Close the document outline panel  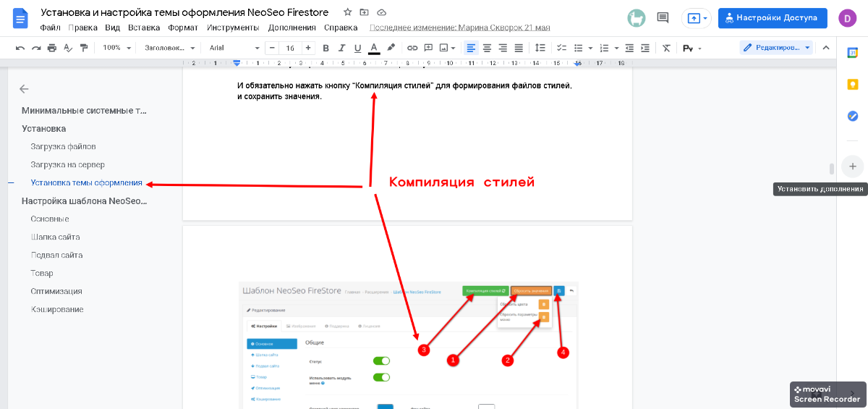[x=24, y=89]
